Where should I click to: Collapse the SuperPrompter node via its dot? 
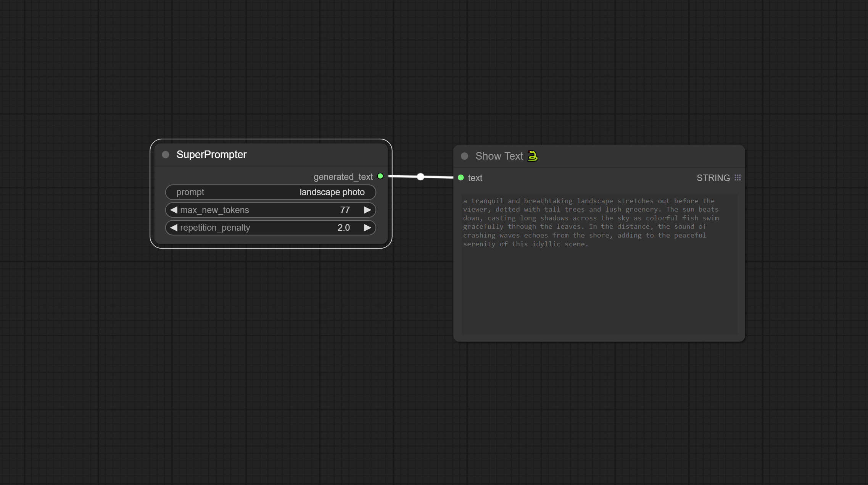(x=165, y=155)
